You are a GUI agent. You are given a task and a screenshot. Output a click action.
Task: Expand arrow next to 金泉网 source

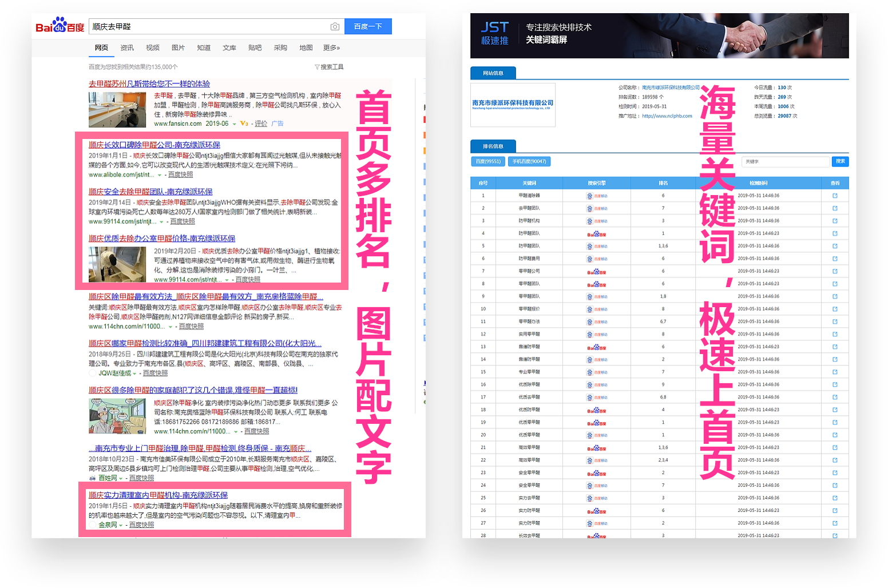(121, 525)
